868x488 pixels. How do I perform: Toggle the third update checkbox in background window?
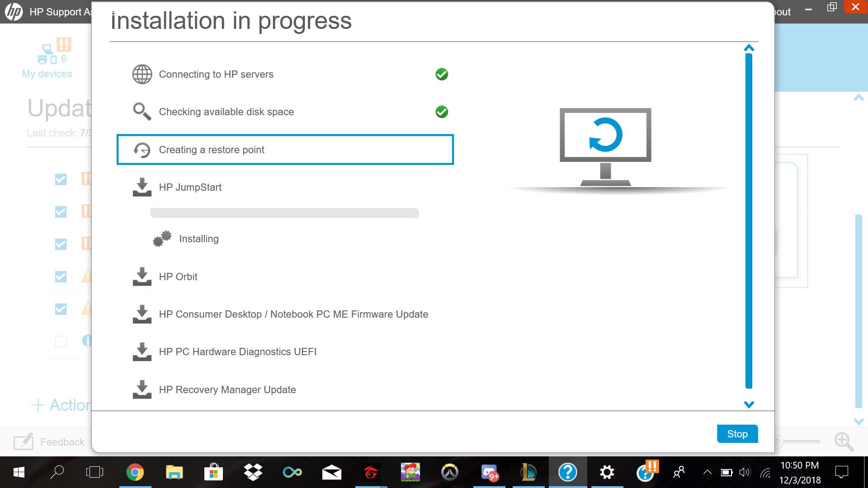tap(61, 244)
